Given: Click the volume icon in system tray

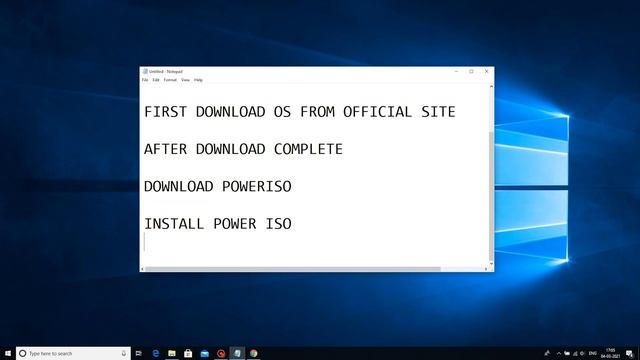Looking at the screenshot, I should tap(582, 353).
